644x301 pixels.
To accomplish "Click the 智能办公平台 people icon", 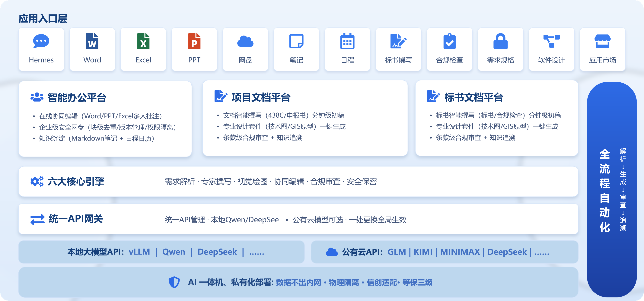I will pyautogui.click(x=37, y=97).
